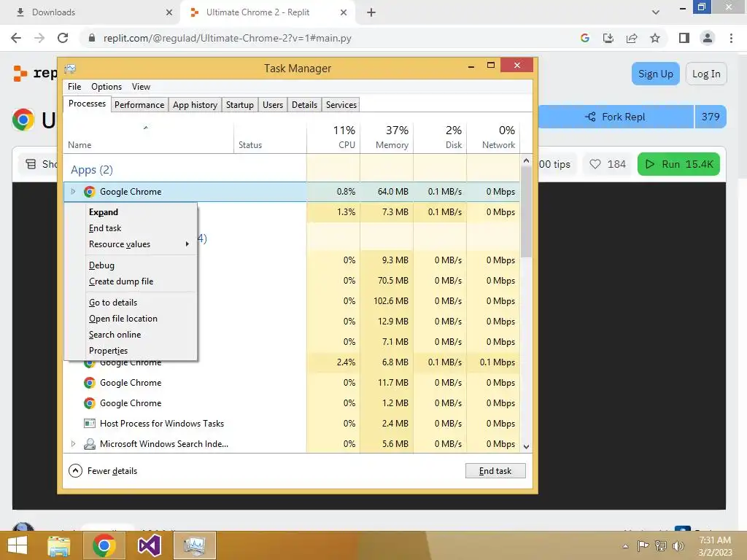
Task: Click the install app icon in address bar
Action: [608, 38]
